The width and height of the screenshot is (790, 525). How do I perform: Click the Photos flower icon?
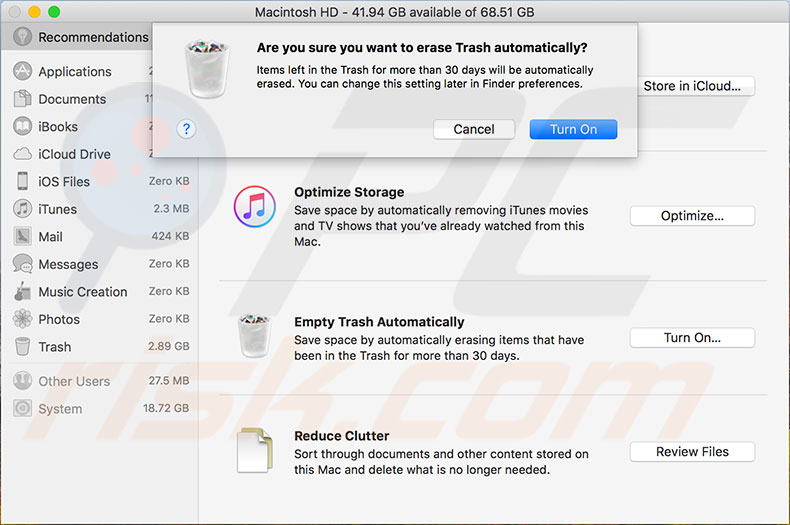(x=22, y=319)
